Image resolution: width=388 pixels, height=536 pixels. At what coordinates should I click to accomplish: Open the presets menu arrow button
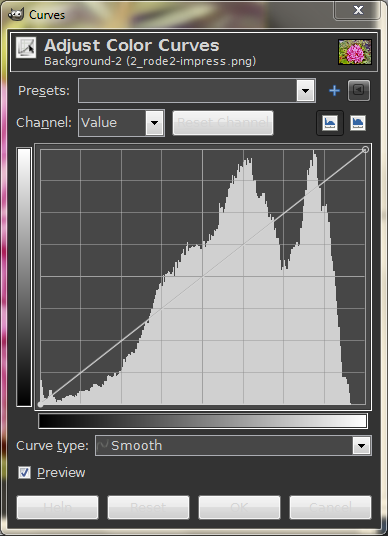coord(359,90)
